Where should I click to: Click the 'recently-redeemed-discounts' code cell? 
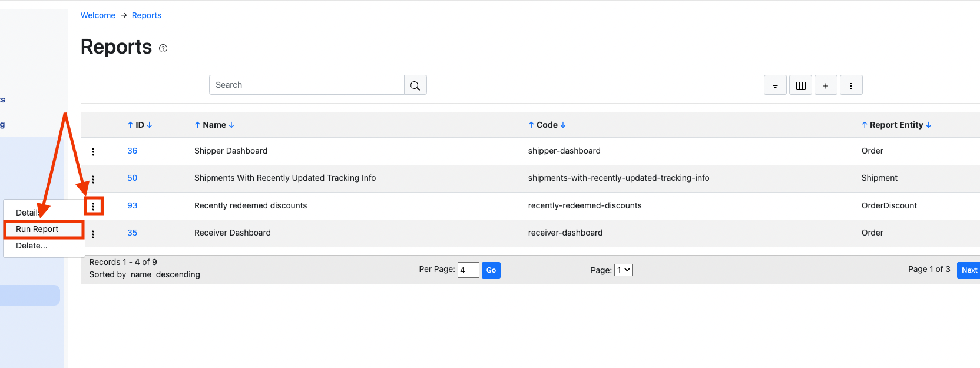coord(585,205)
